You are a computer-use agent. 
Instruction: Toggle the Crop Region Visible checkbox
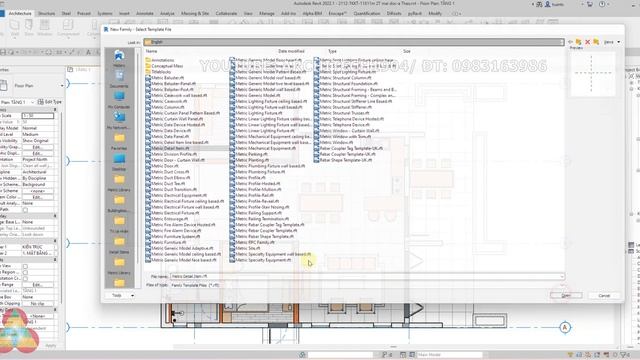click(25, 272)
